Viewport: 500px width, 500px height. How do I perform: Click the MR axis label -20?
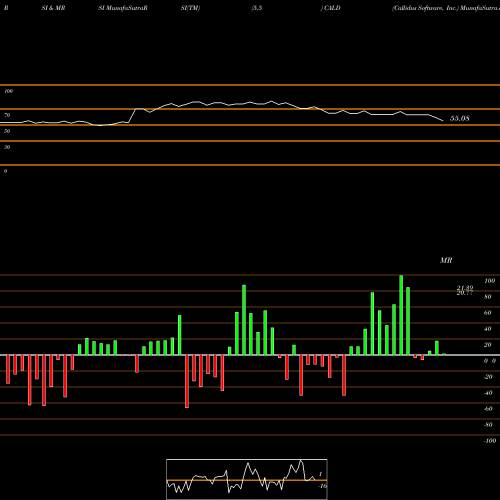488,377
